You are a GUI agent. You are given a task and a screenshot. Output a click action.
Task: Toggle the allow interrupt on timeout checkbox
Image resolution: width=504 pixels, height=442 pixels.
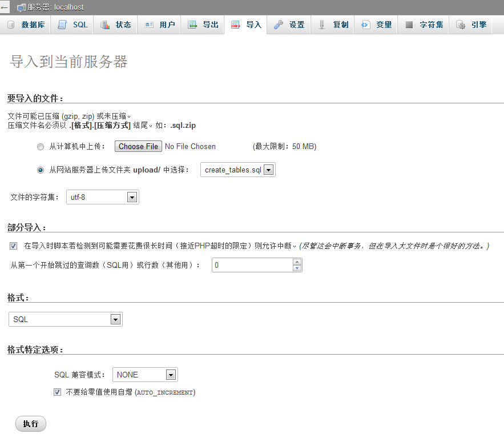pyautogui.click(x=13, y=246)
